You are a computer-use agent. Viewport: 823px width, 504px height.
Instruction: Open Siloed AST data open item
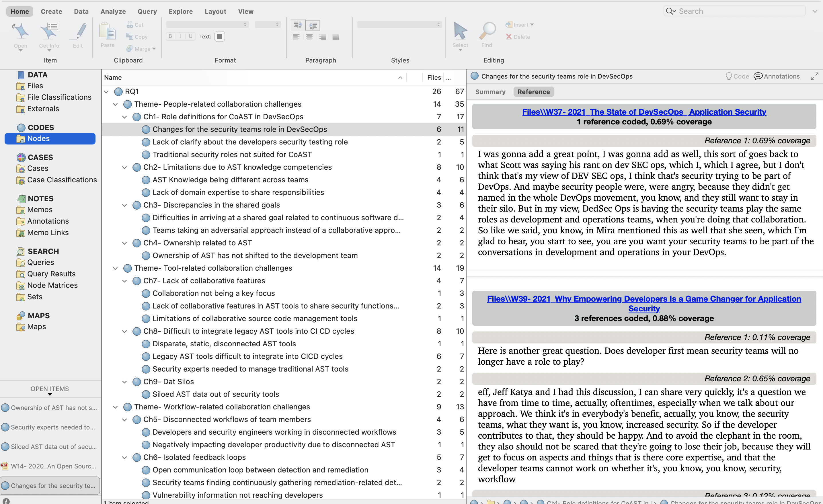point(50,447)
